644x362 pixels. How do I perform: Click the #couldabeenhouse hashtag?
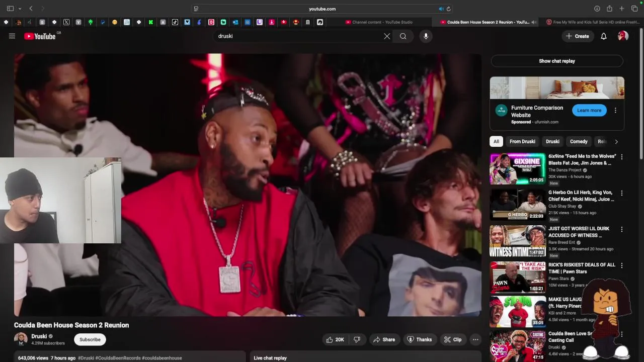pyautogui.click(x=162, y=358)
